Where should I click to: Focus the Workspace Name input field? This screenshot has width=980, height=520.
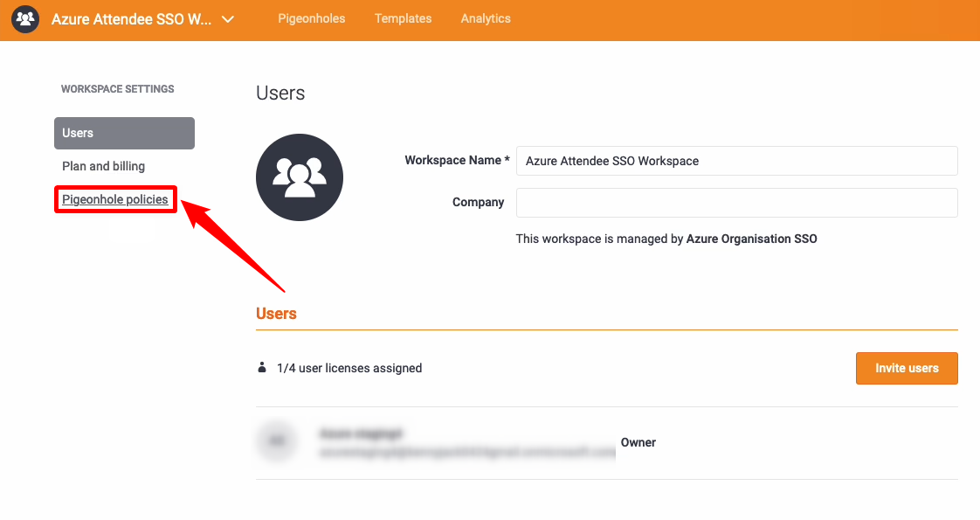[x=737, y=161]
